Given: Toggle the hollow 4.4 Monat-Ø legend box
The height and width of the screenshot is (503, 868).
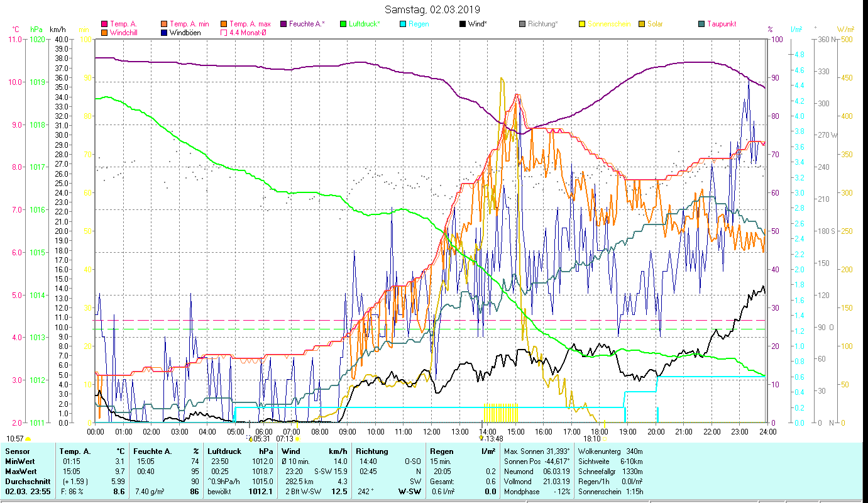Looking at the screenshot, I should click(x=224, y=33).
